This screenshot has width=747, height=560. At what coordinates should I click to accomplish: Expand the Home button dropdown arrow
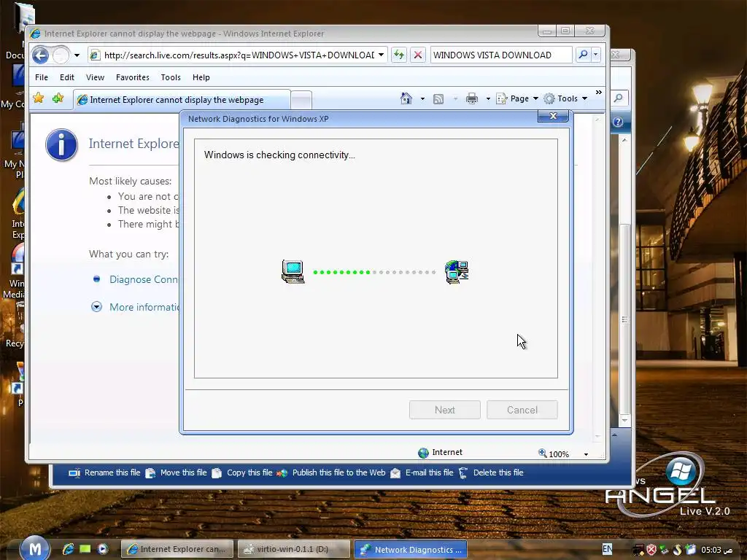tap(422, 99)
